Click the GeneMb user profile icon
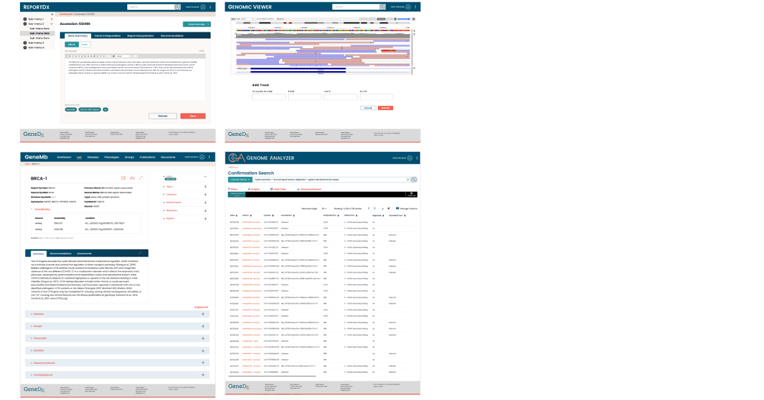 tap(203, 157)
